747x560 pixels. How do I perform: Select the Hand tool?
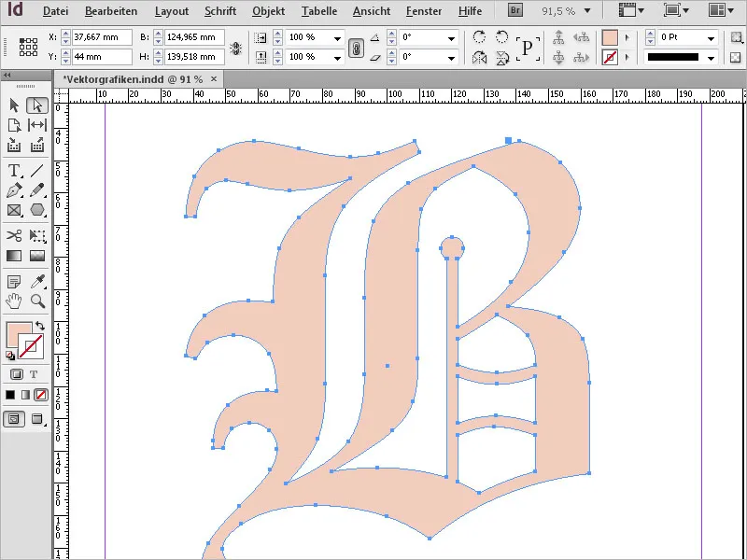click(x=14, y=301)
